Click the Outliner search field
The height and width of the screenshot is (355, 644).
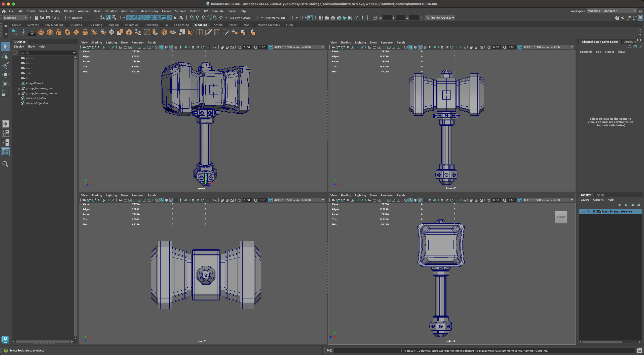coord(45,53)
